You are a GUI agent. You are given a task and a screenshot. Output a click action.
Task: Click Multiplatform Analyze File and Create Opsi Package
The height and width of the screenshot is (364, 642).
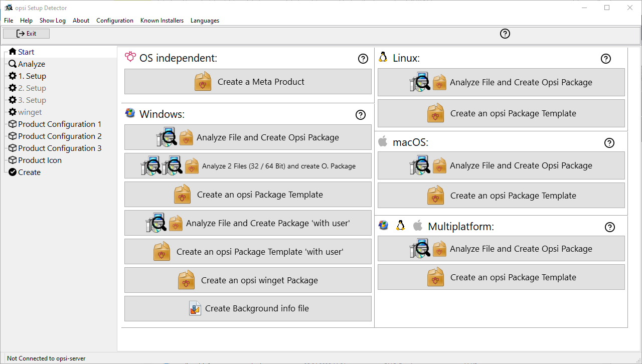coord(501,249)
